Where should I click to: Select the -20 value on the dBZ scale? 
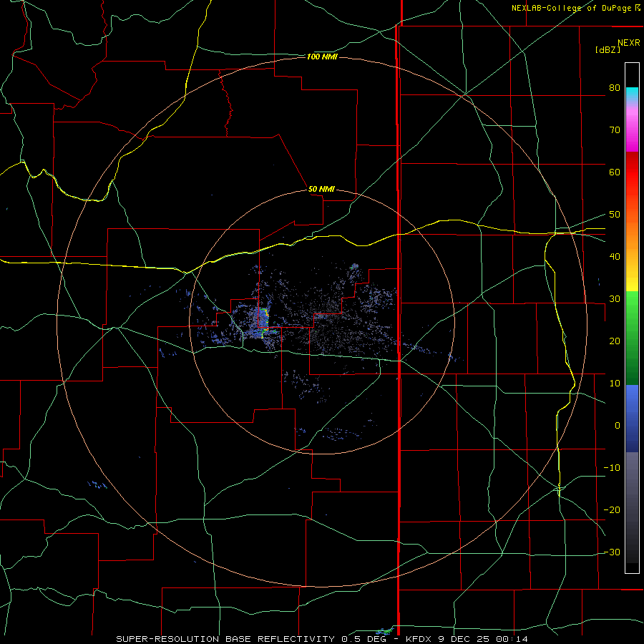[612, 510]
